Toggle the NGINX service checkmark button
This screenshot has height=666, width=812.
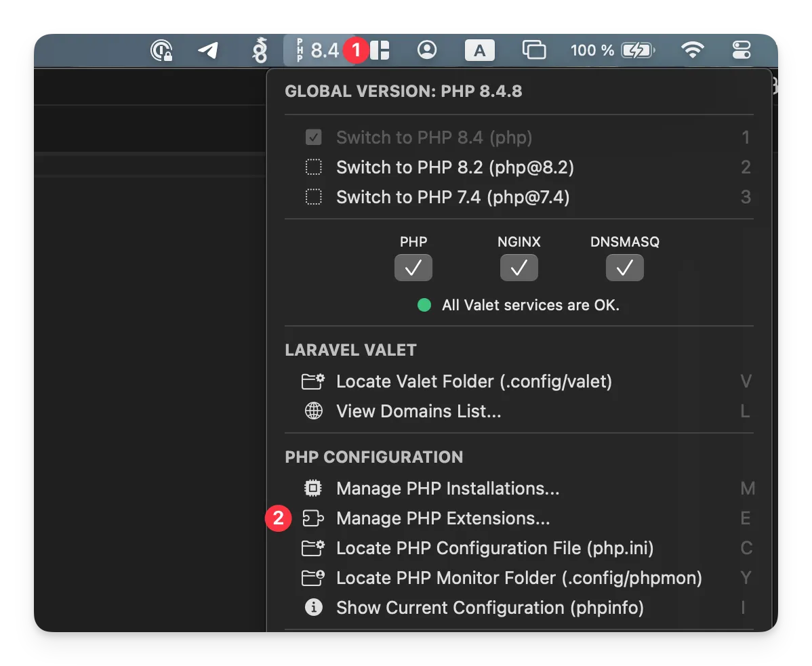click(x=519, y=268)
